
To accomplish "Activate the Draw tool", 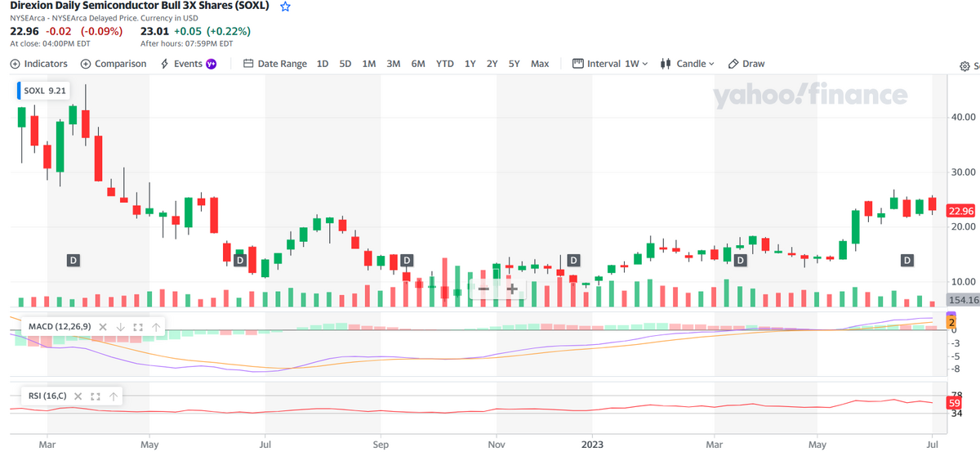I will pyautogui.click(x=746, y=64).
